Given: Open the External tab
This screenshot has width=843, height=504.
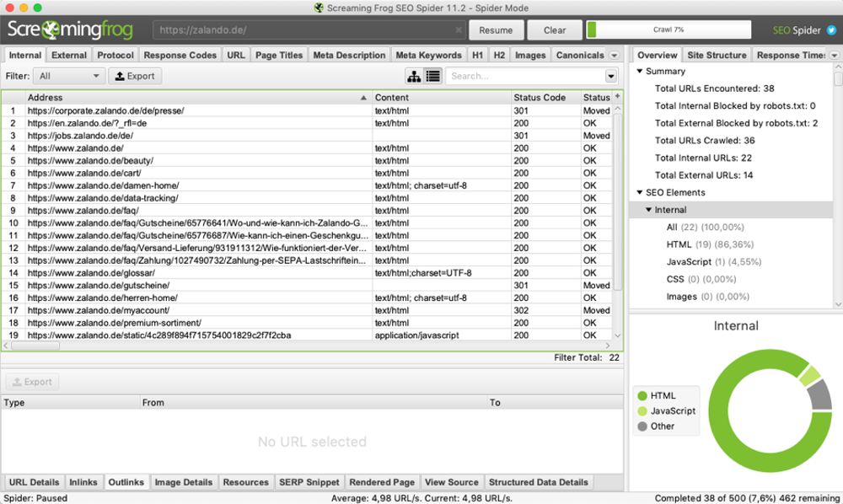Looking at the screenshot, I should click(69, 56).
